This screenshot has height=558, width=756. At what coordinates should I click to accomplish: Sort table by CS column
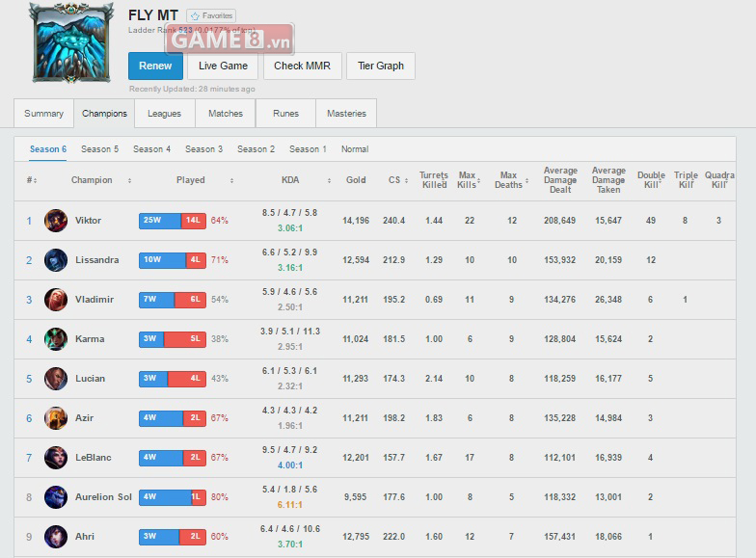pos(398,180)
